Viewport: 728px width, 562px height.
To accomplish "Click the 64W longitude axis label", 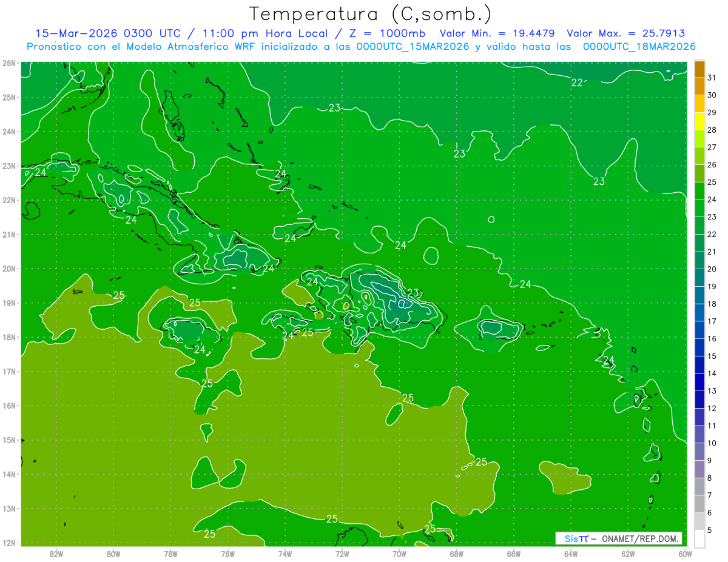I will (x=570, y=553).
